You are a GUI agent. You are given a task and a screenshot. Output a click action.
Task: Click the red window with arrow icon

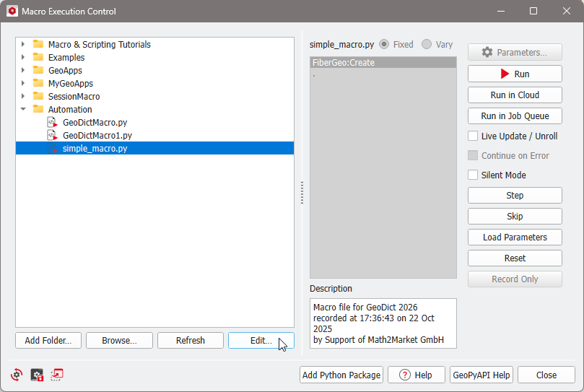click(57, 375)
